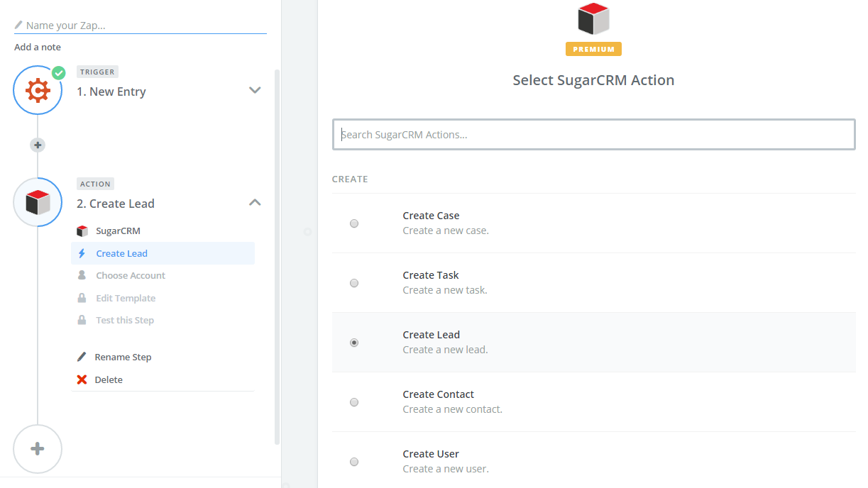Collapse the Create Lead step with its chevron

(255, 202)
